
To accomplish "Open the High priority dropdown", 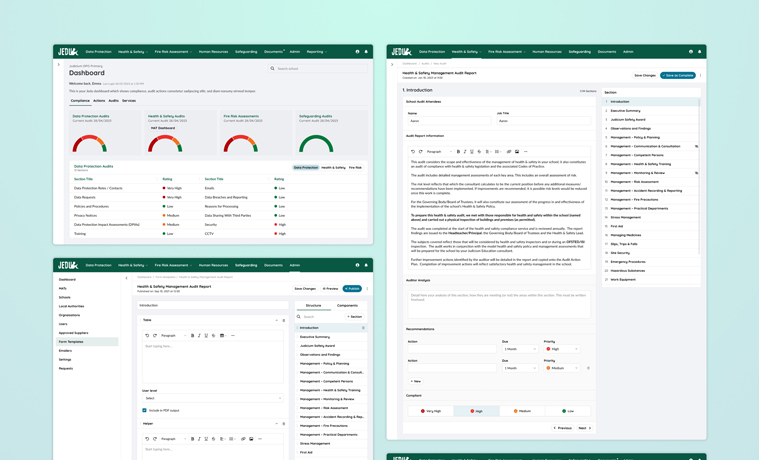I will tap(562, 349).
